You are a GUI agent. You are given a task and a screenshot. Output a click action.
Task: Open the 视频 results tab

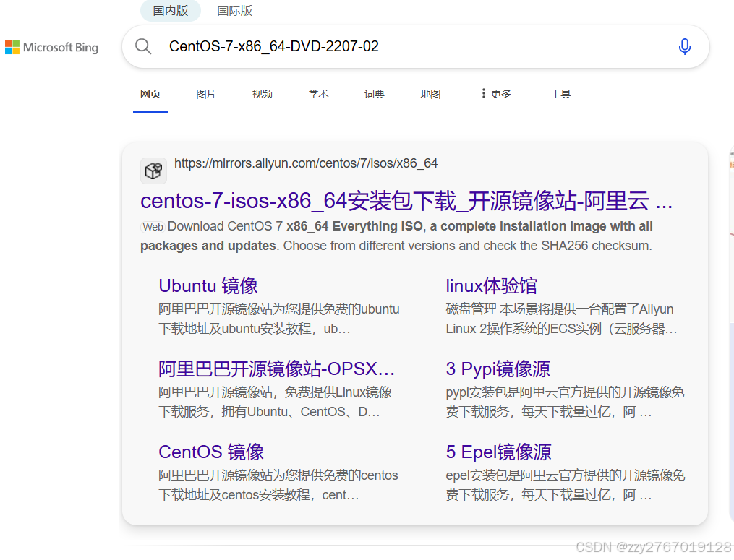coord(262,94)
